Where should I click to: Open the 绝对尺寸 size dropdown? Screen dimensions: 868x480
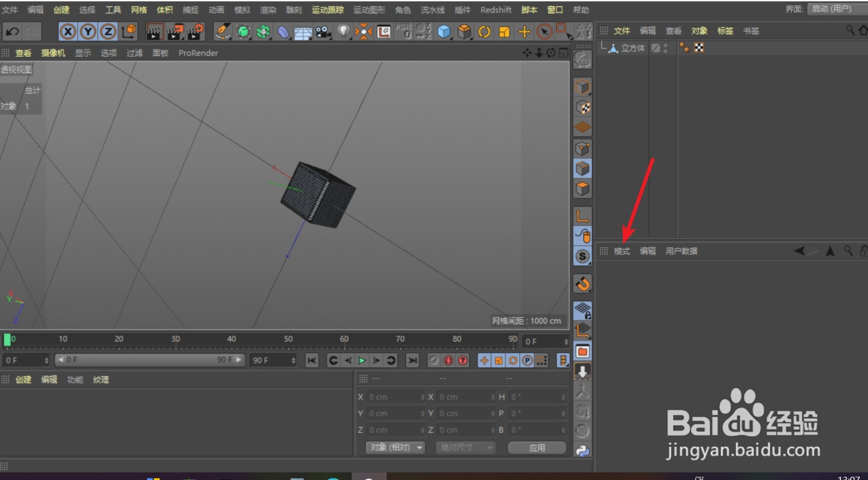[465, 447]
